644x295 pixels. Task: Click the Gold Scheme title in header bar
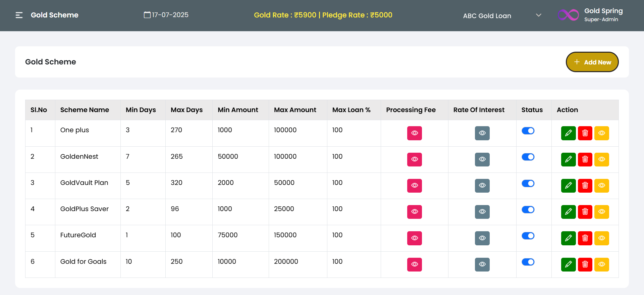point(55,15)
